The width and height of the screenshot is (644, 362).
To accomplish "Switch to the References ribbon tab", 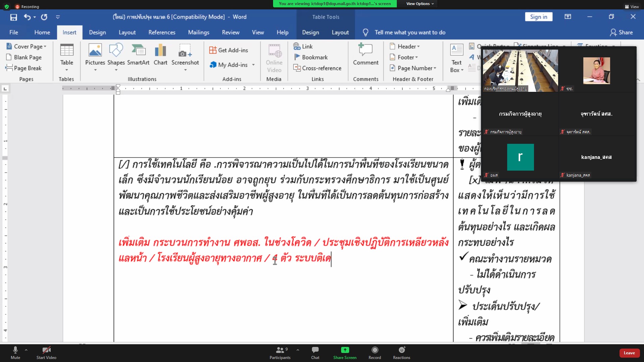I will [162, 33].
